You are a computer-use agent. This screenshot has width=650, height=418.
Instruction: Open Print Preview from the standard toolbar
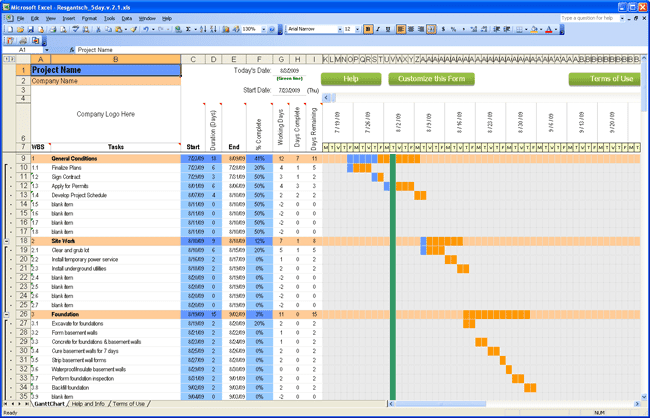[63, 29]
